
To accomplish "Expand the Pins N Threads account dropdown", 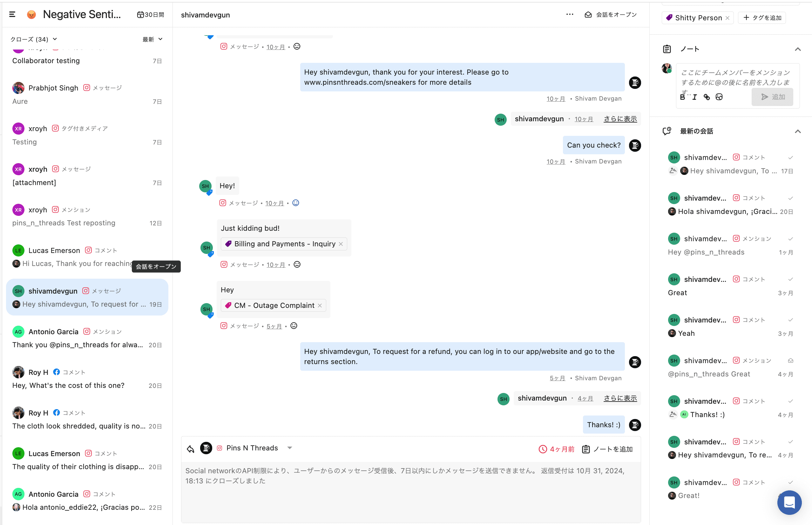I will [x=290, y=448].
